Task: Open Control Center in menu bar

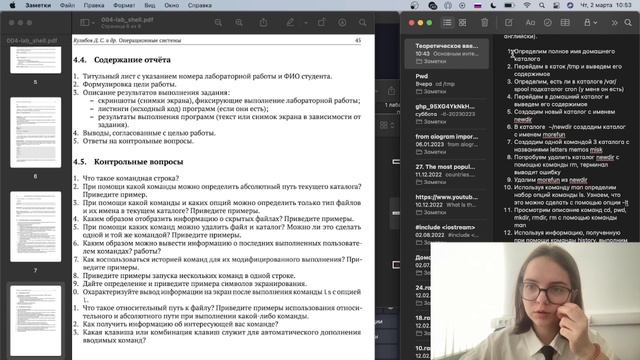Action: click(556, 5)
